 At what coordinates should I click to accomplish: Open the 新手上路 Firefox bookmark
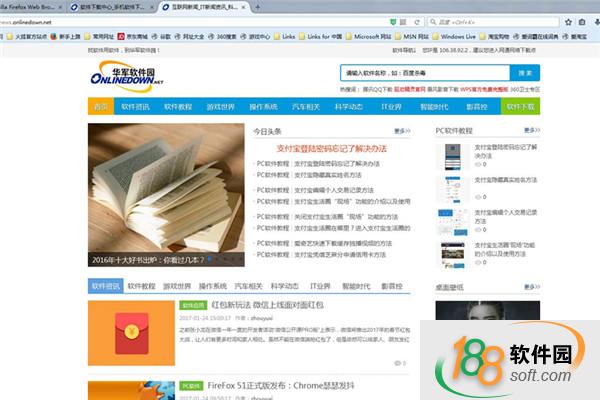(x=65, y=36)
